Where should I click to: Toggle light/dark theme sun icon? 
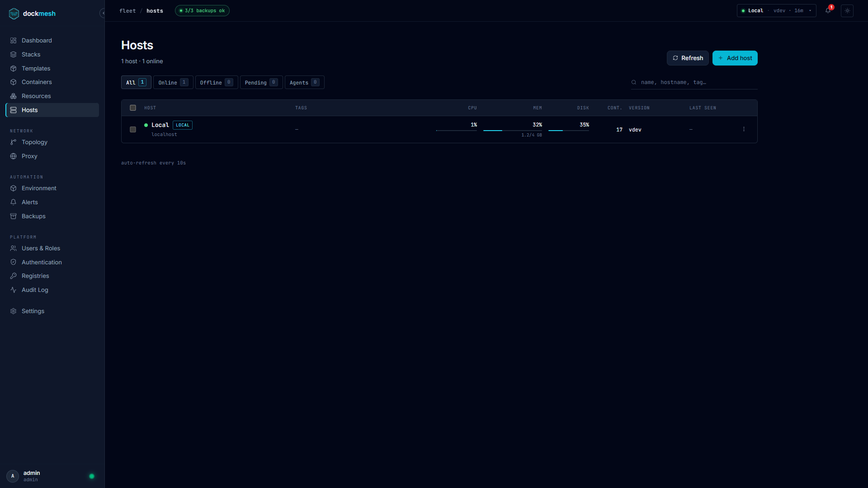(x=847, y=11)
